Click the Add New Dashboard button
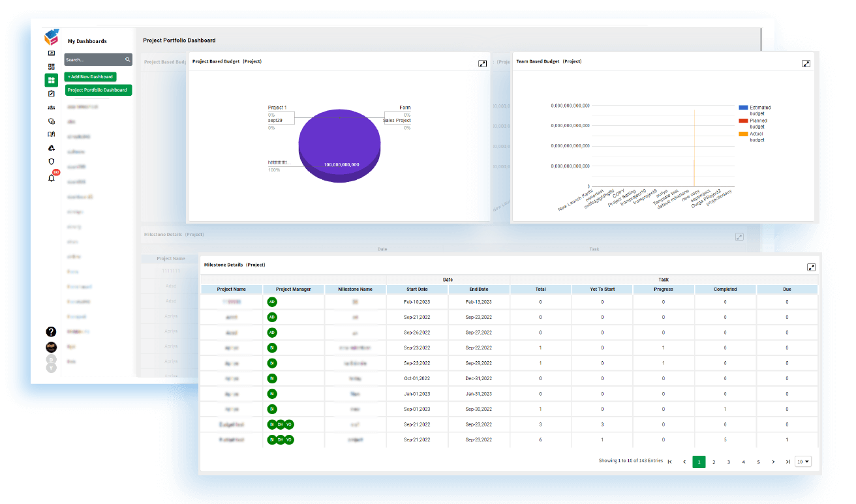This screenshot has width=856, height=504. [x=90, y=76]
